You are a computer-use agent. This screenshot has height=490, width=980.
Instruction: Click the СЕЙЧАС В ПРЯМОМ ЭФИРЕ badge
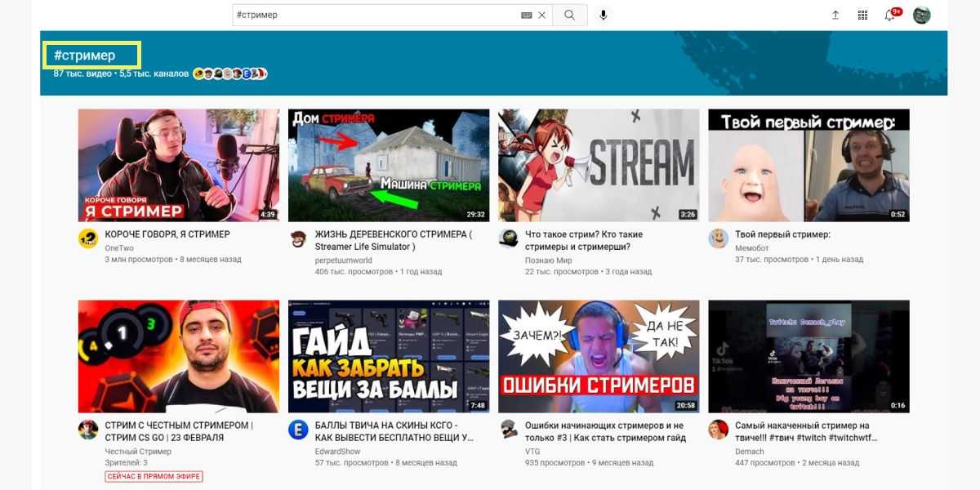(154, 476)
